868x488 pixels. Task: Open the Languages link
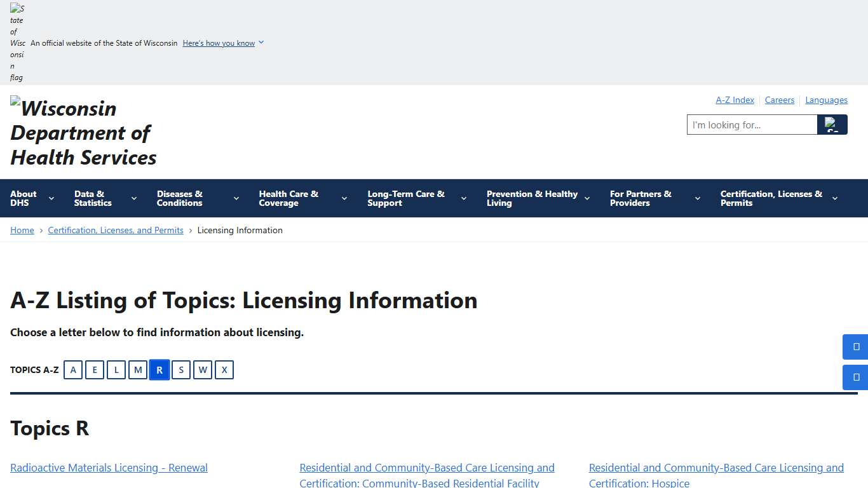(x=826, y=100)
